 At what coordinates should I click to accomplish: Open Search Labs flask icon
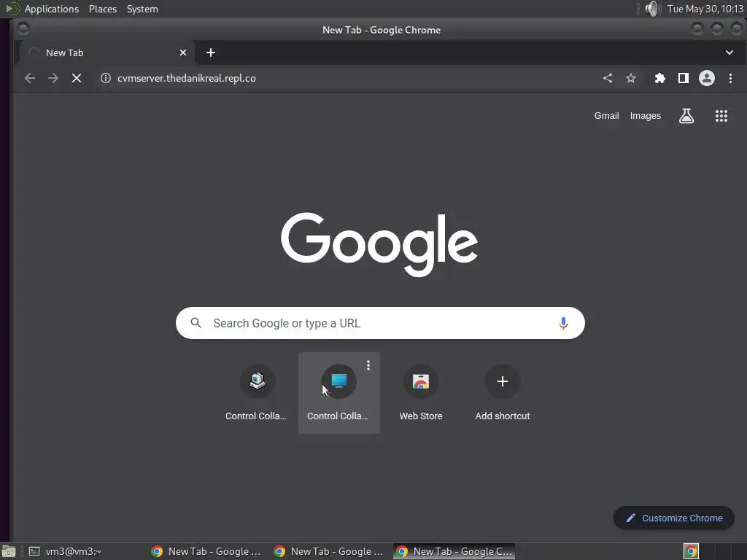(686, 116)
